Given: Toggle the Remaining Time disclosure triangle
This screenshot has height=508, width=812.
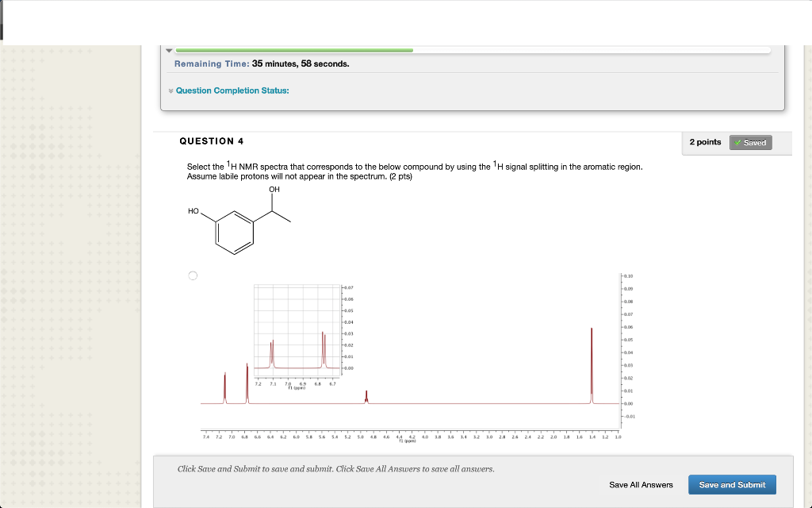Looking at the screenshot, I should coord(168,48).
